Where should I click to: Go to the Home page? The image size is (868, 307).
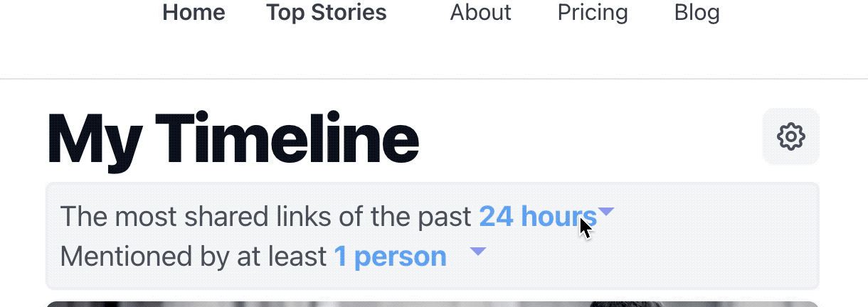[x=194, y=12]
